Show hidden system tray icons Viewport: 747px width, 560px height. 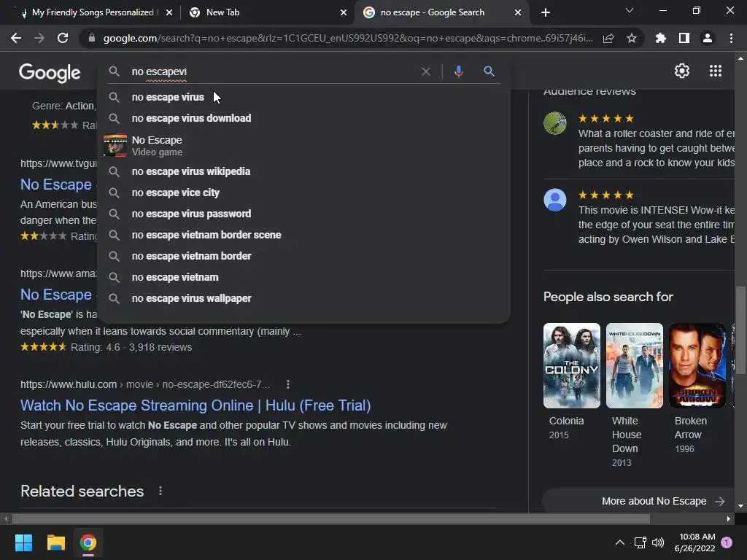click(x=620, y=542)
